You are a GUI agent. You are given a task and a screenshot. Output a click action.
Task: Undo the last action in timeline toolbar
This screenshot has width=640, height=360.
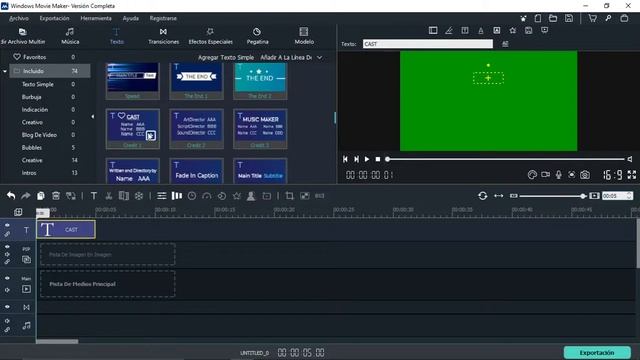(x=11, y=196)
